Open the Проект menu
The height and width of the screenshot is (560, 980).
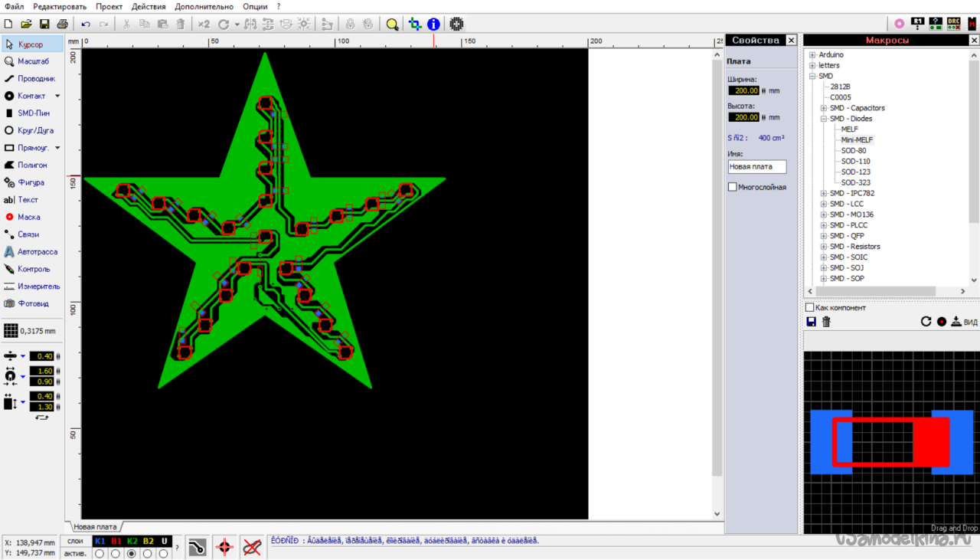pyautogui.click(x=109, y=6)
